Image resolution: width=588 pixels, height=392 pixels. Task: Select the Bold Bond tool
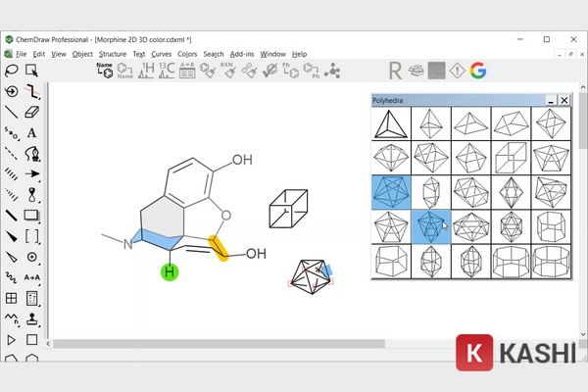click(x=11, y=216)
